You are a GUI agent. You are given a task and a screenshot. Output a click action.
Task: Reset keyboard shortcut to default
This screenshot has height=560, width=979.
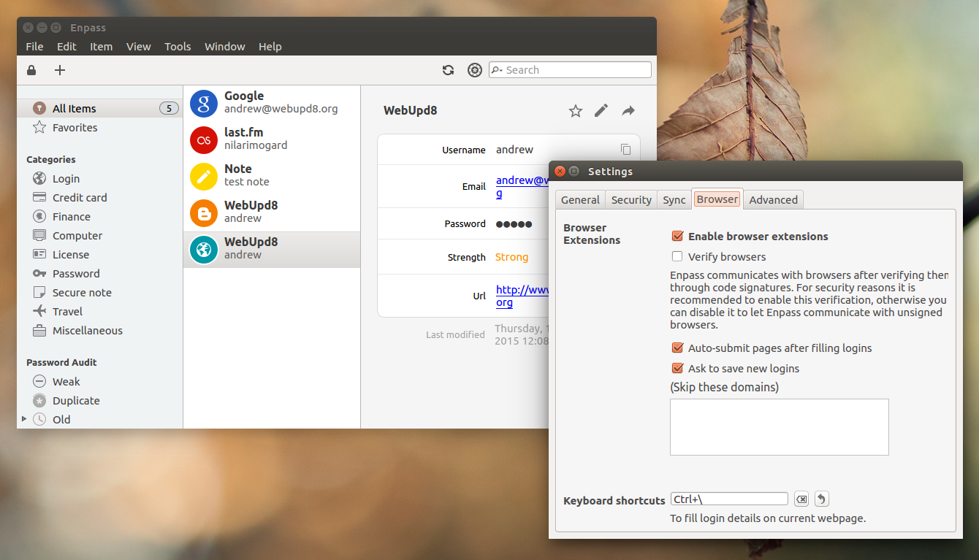(822, 499)
